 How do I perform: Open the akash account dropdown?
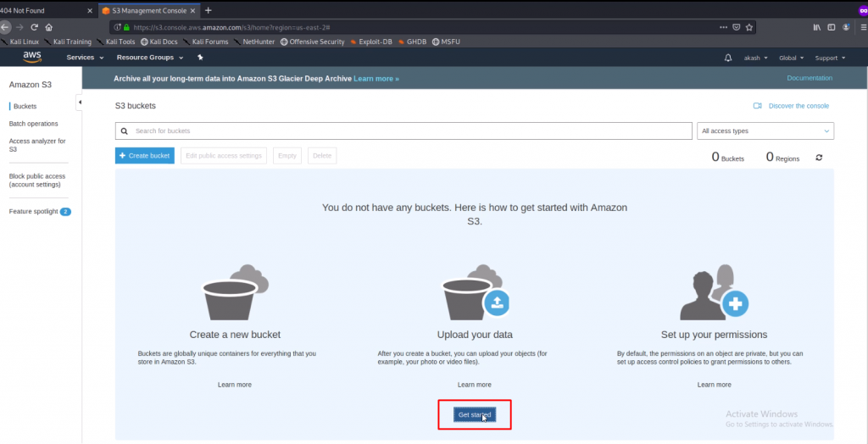click(x=755, y=58)
